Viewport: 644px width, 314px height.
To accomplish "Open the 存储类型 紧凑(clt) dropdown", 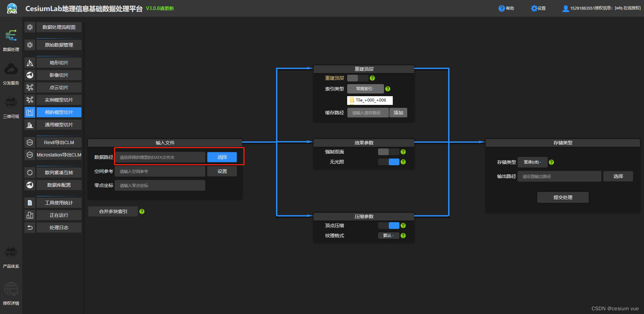I will coord(532,162).
